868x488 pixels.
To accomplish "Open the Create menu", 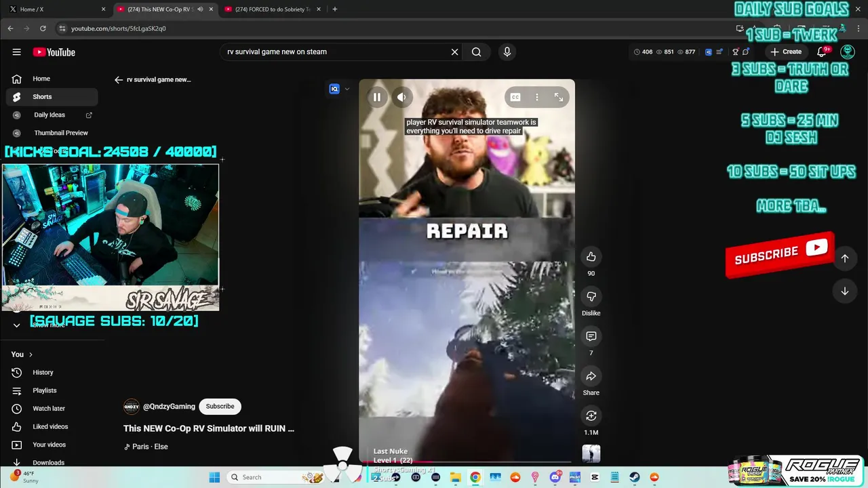I will [786, 52].
